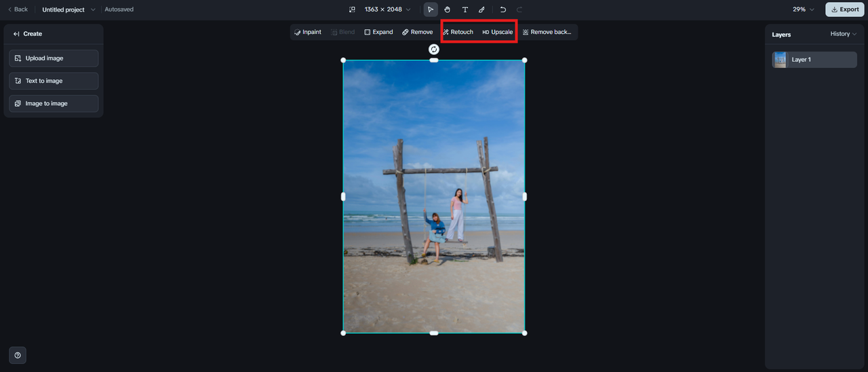This screenshot has height=372, width=868.
Task: Apply the HD Upscale tool
Action: click(x=498, y=32)
